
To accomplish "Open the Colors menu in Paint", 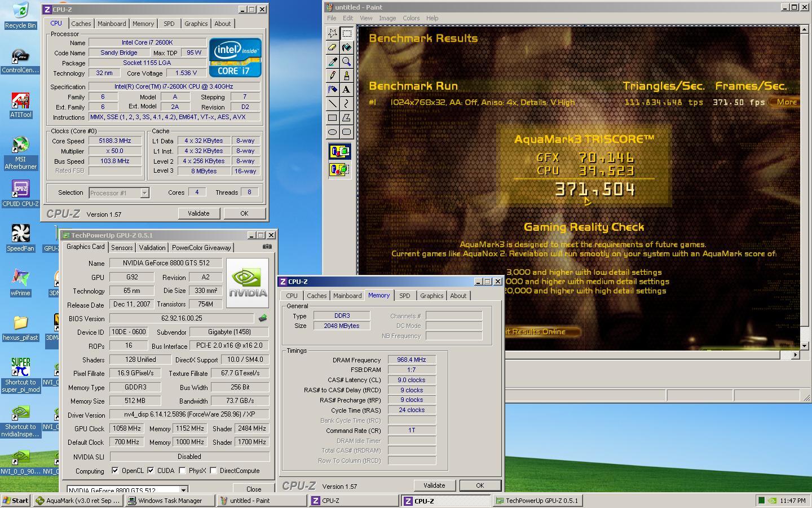I will [411, 18].
